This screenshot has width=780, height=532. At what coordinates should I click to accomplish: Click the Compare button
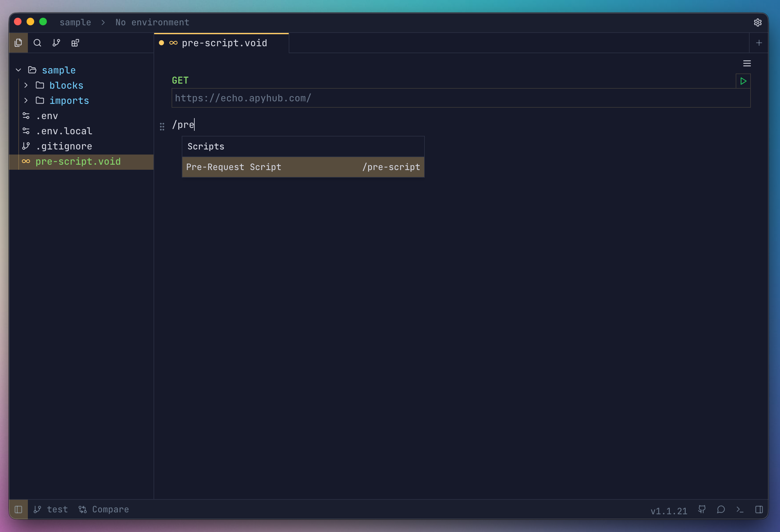click(x=104, y=510)
